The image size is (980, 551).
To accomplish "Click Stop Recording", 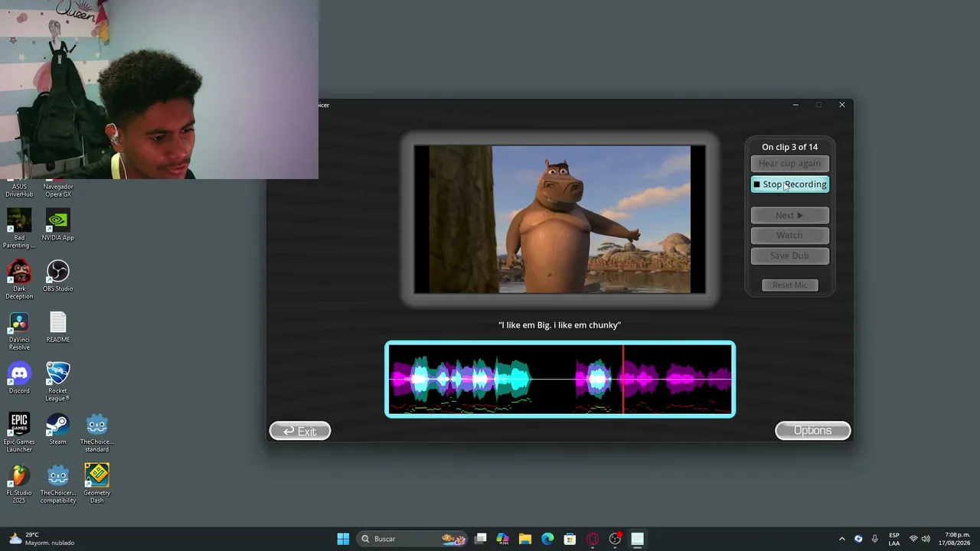I will tap(789, 184).
